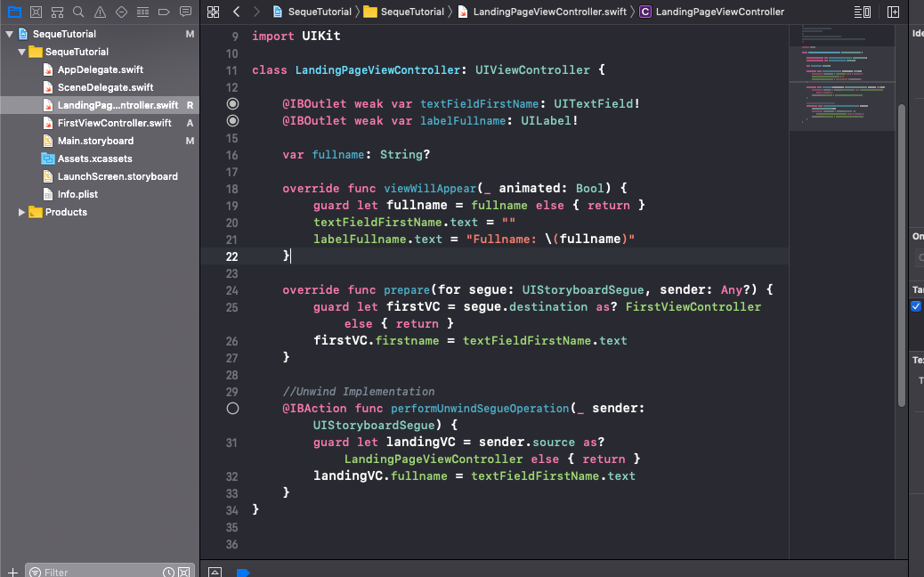Viewport: 924px width, 577px height.
Task: Expand the Products group
Action: click(x=21, y=212)
